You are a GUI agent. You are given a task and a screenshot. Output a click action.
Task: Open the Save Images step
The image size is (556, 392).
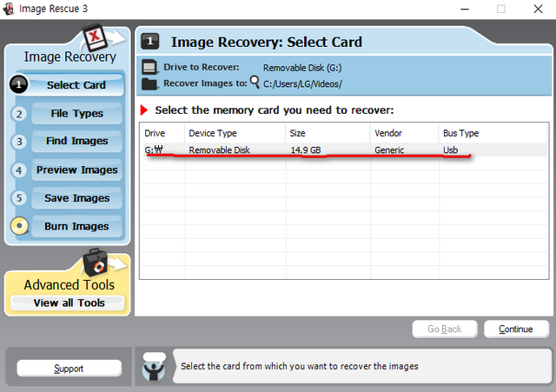click(77, 198)
